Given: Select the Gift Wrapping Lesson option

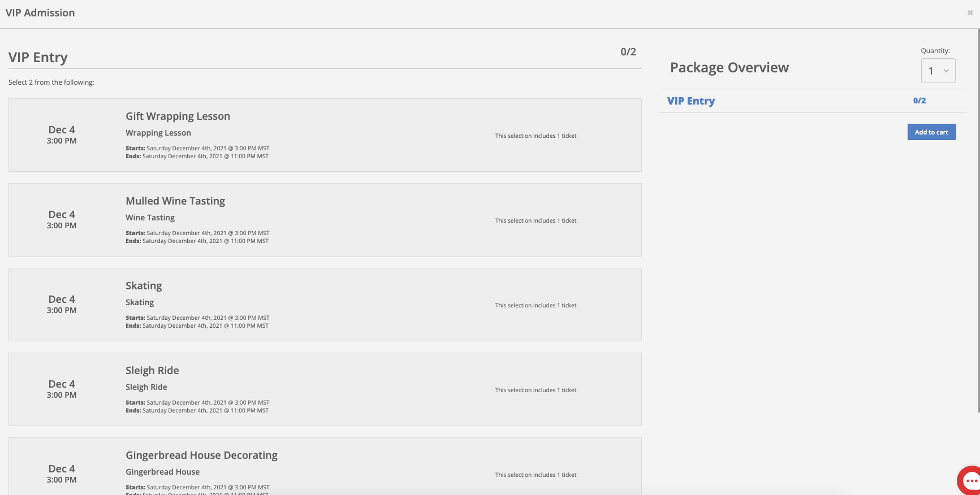Looking at the screenshot, I should (325, 135).
